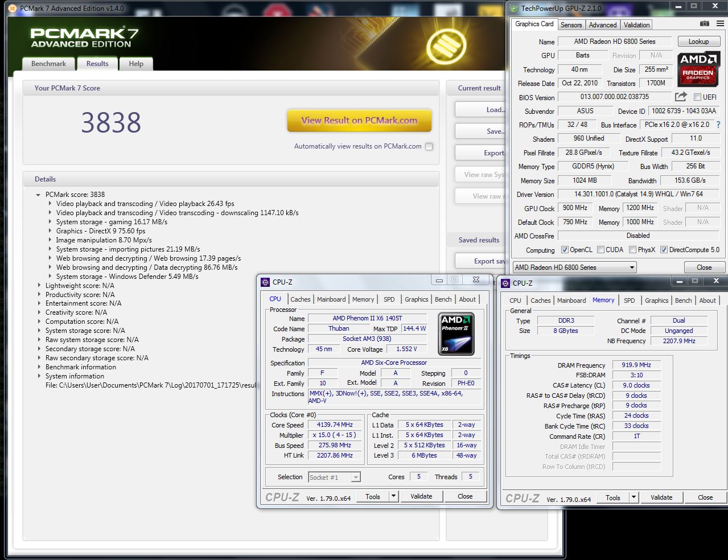Open the About tab in CPU-Z CPU window
Screen dimensions: 728x560
[x=467, y=299]
